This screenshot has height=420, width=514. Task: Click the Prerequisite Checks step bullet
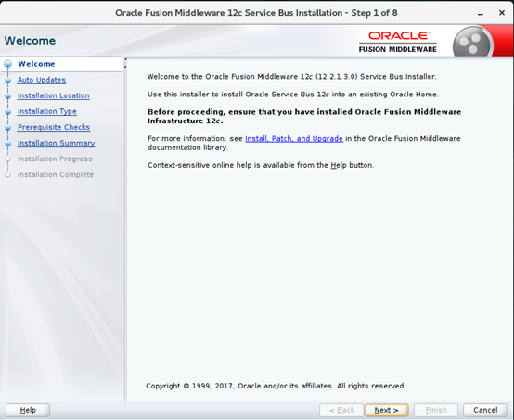(8, 127)
